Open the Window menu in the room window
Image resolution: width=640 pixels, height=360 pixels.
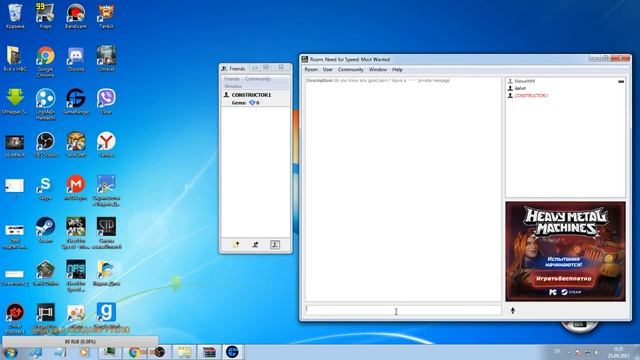pos(378,70)
